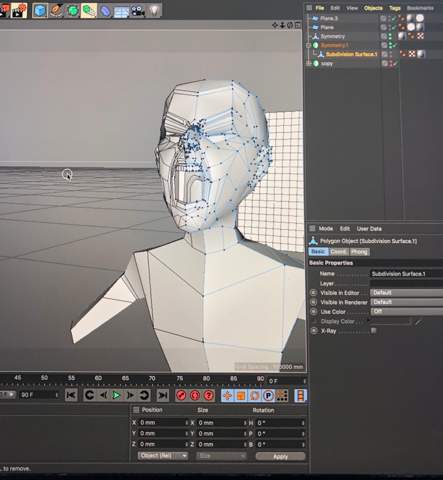443x480 pixels.
Task: Open the Size mode dropdown
Action: (x=222, y=456)
